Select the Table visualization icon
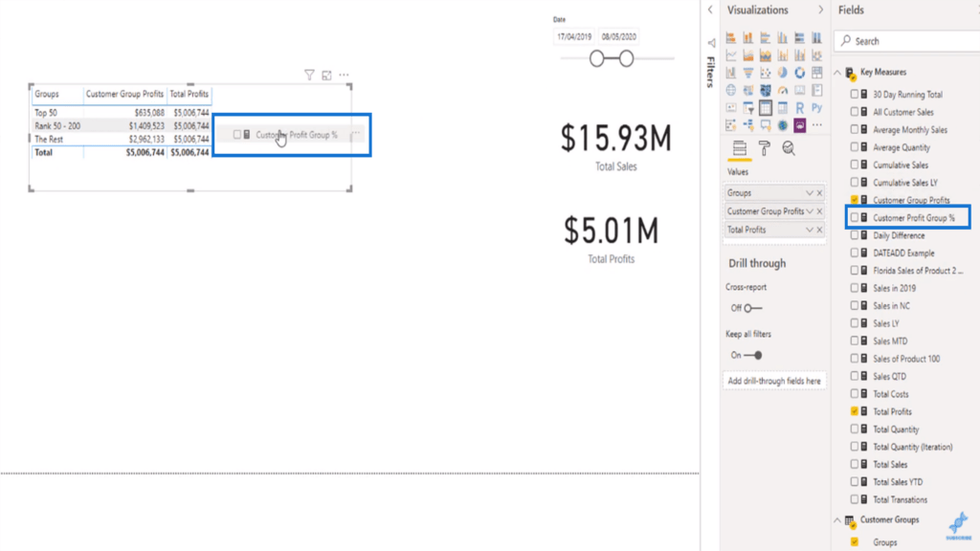The height and width of the screenshot is (551, 980). (x=766, y=107)
